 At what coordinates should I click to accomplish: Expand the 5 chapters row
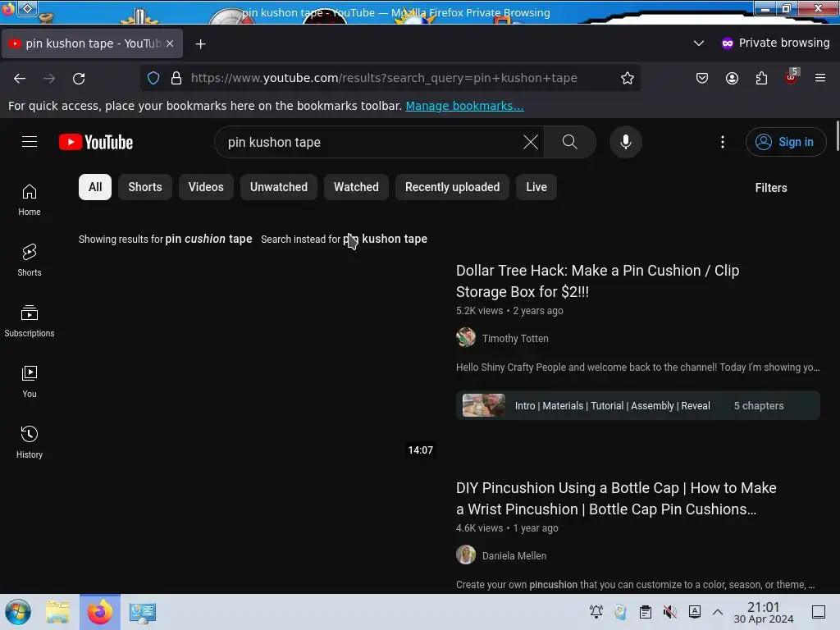pyautogui.click(x=637, y=405)
